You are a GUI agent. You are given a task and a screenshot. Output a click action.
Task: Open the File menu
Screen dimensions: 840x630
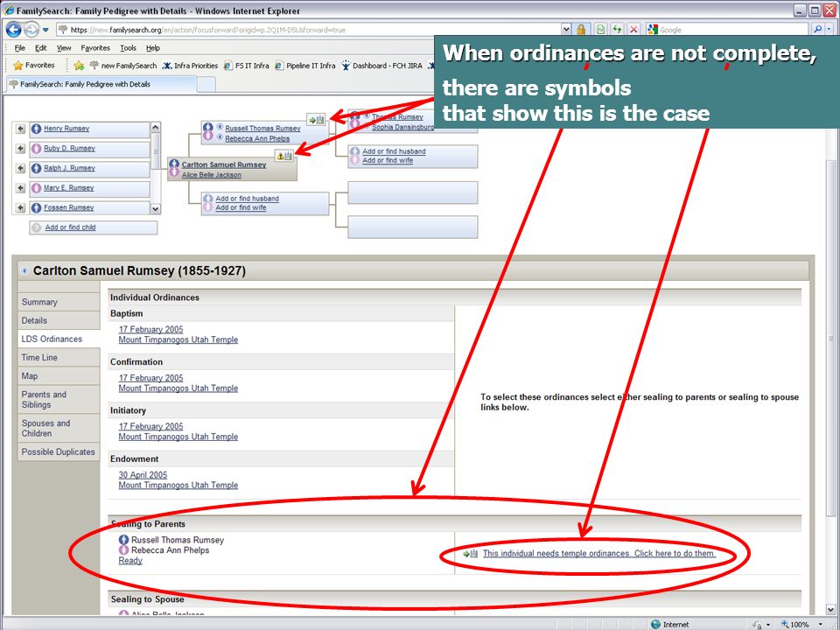(x=20, y=47)
